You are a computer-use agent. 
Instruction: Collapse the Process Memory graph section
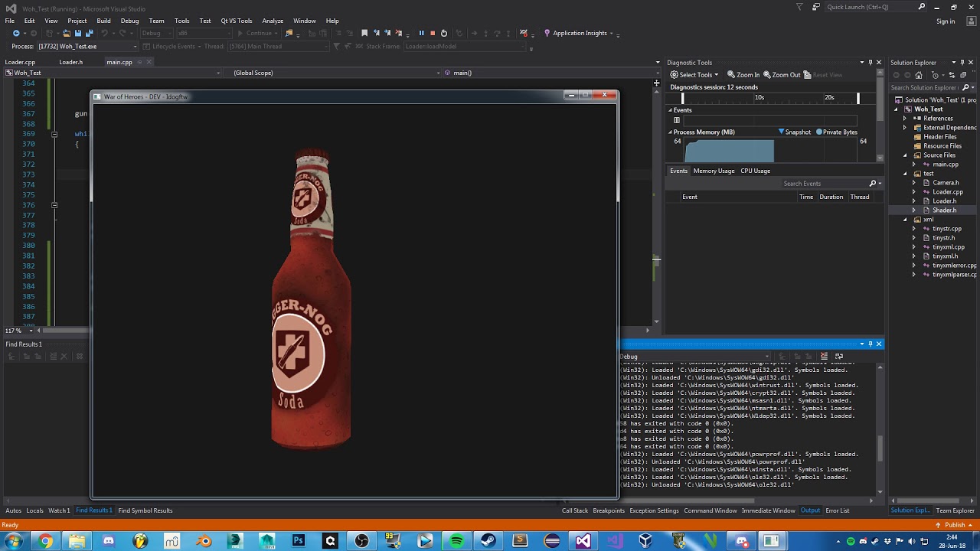670,132
